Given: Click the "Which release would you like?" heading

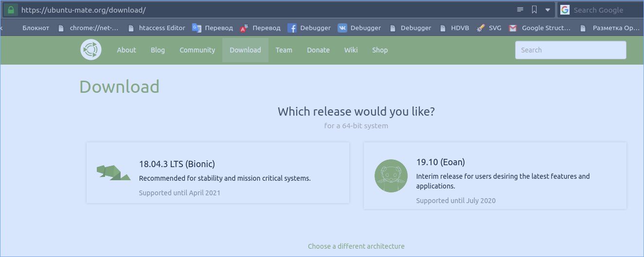Looking at the screenshot, I should coord(356,111).
